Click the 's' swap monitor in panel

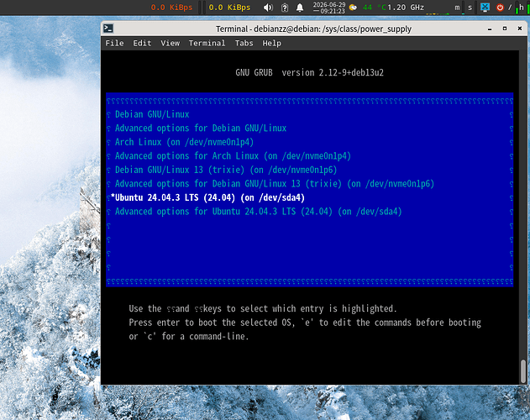click(x=470, y=8)
